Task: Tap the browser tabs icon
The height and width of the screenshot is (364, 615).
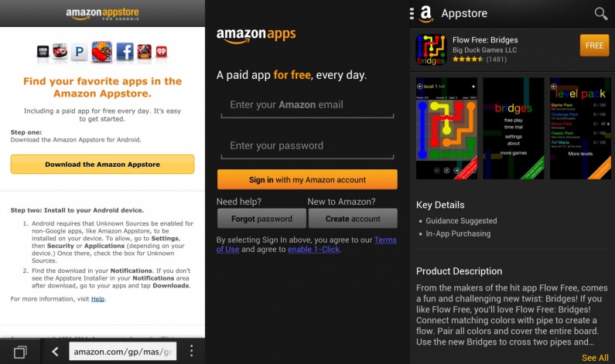Action: tap(20, 352)
